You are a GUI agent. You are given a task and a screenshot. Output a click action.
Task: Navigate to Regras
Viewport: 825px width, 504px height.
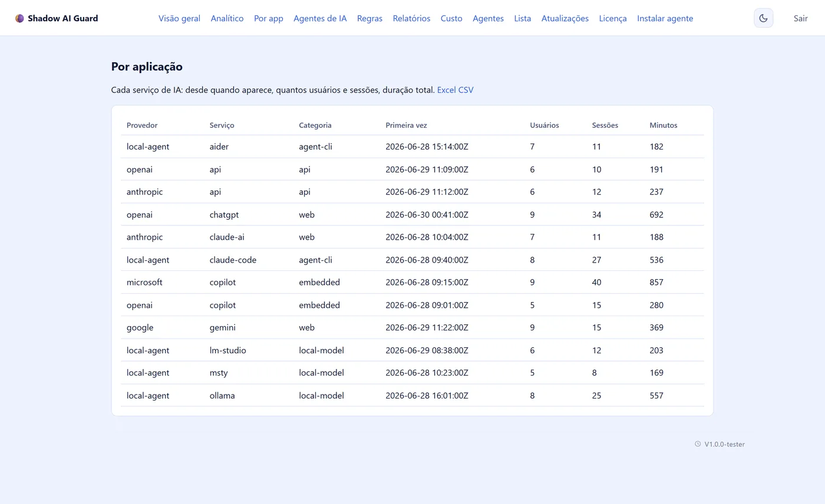pos(369,18)
